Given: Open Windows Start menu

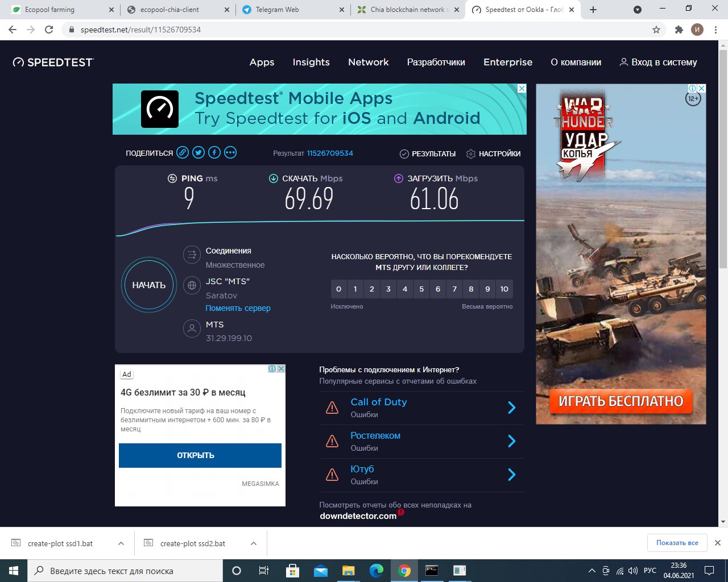Looking at the screenshot, I should click(14, 571).
